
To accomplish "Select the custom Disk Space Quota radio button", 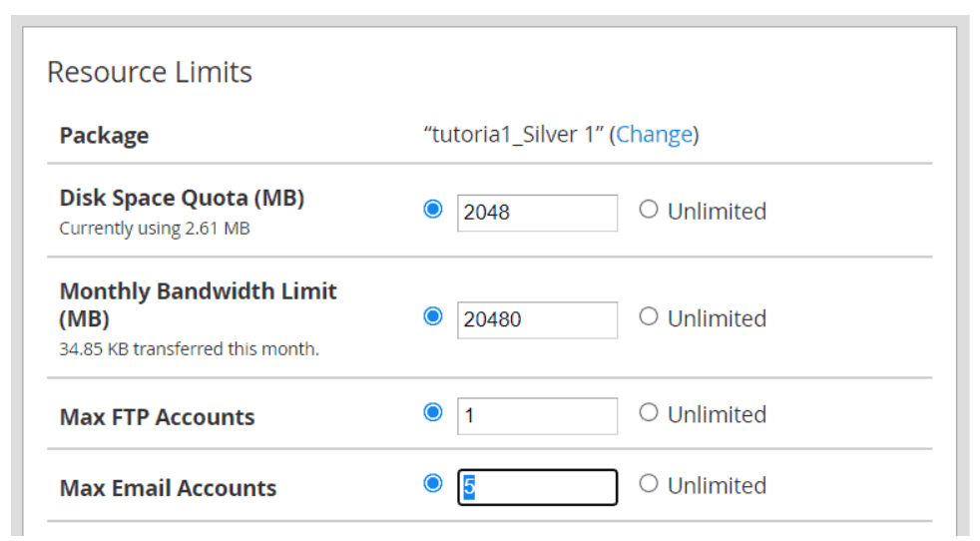I will tap(433, 210).
